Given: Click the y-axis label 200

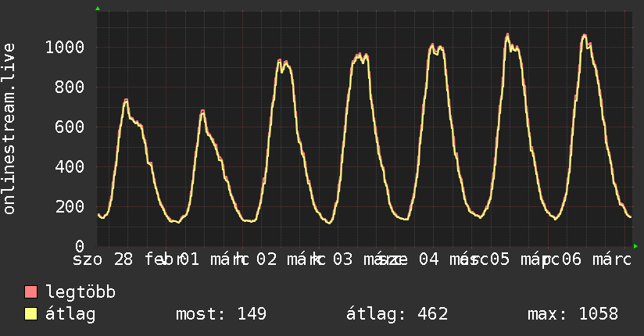Looking at the screenshot, I should pyautogui.click(x=70, y=206).
